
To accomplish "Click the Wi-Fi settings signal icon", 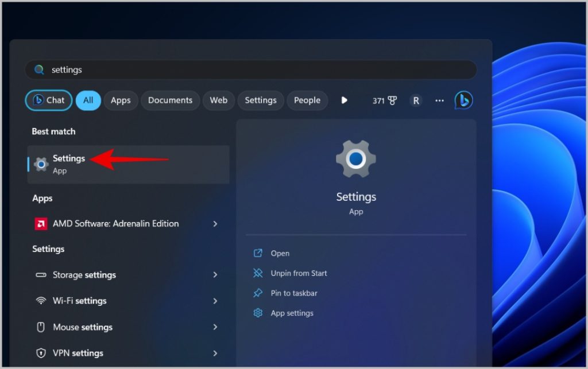I will pyautogui.click(x=41, y=301).
